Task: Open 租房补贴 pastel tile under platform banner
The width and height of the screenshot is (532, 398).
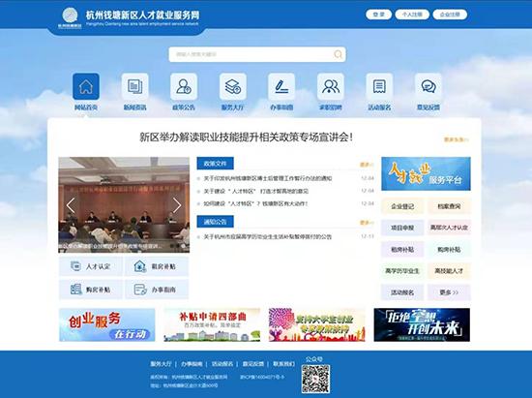Action: [x=402, y=249]
